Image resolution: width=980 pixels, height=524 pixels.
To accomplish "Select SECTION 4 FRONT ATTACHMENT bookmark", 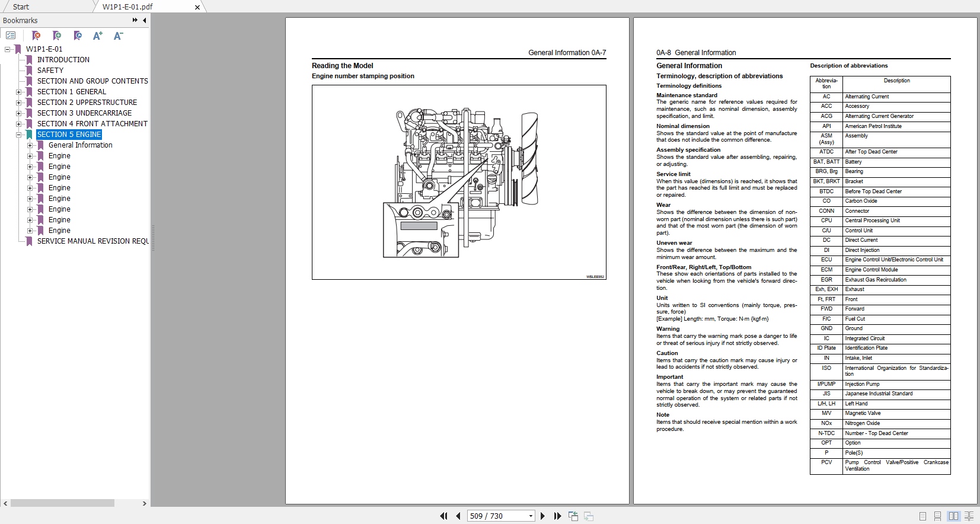I will [92, 124].
